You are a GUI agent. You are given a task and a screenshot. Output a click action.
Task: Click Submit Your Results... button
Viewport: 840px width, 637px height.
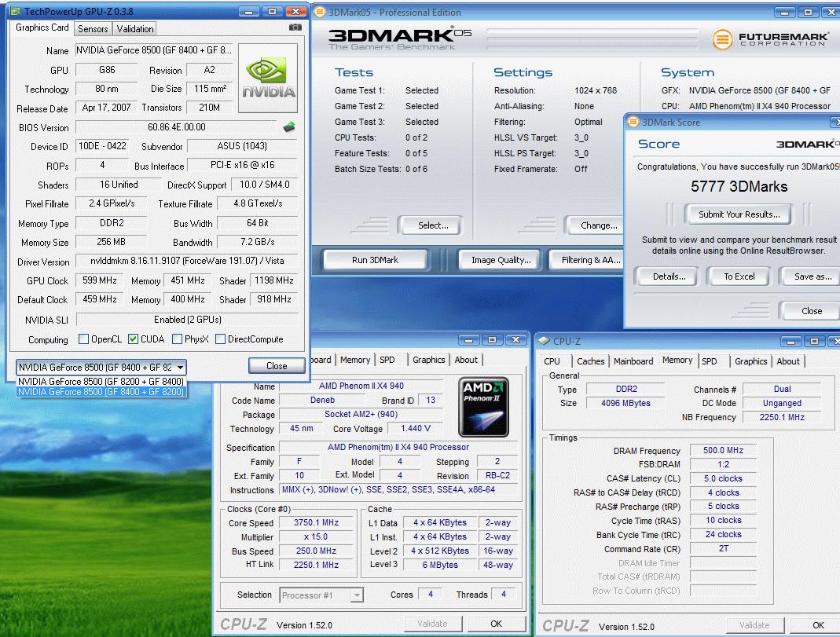pos(739,214)
